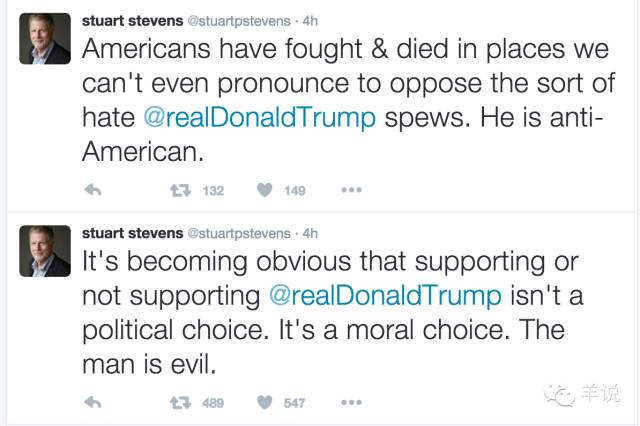Open more options on the first tweet

tap(351, 190)
